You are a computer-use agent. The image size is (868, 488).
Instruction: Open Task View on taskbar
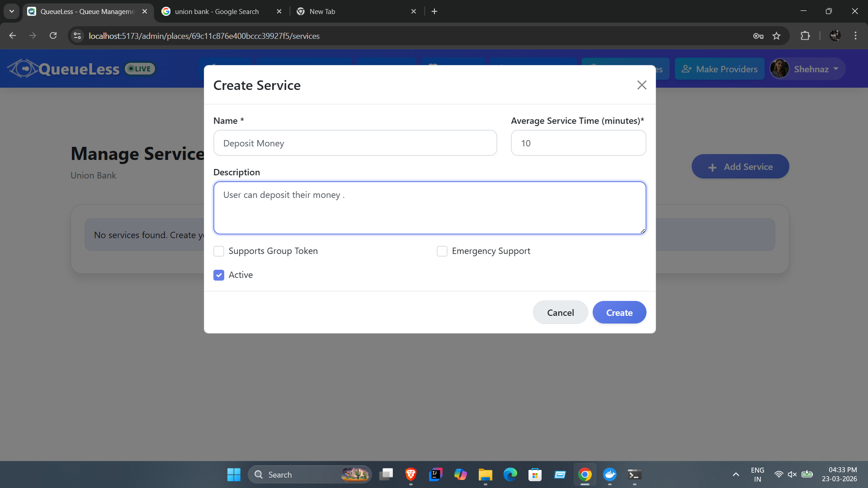click(386, 474)
